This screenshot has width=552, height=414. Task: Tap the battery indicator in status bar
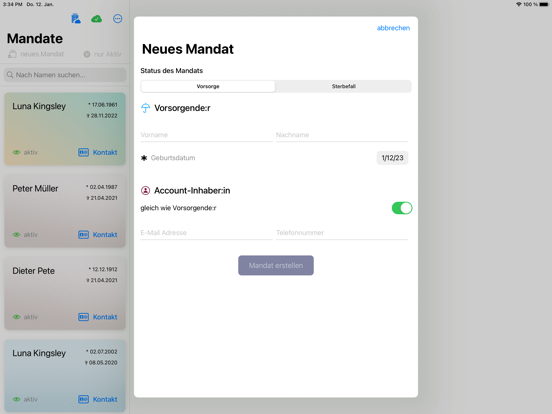tap(544, 4)
